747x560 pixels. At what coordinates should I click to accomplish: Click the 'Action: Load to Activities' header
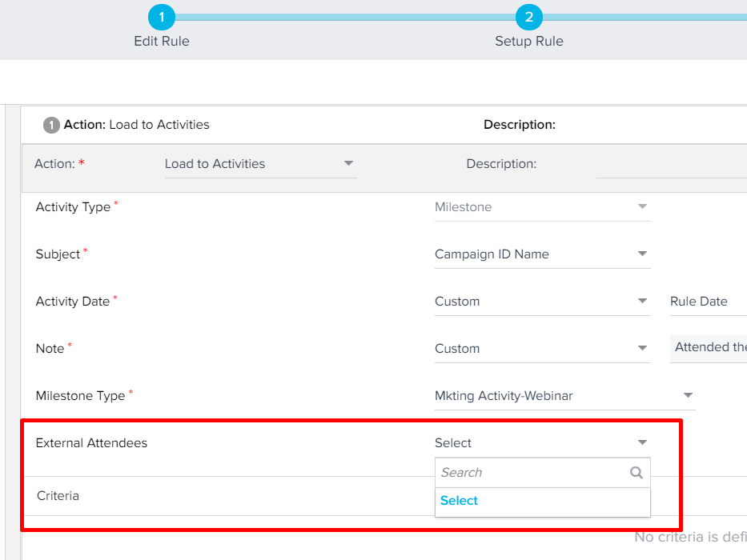[136, 125]
